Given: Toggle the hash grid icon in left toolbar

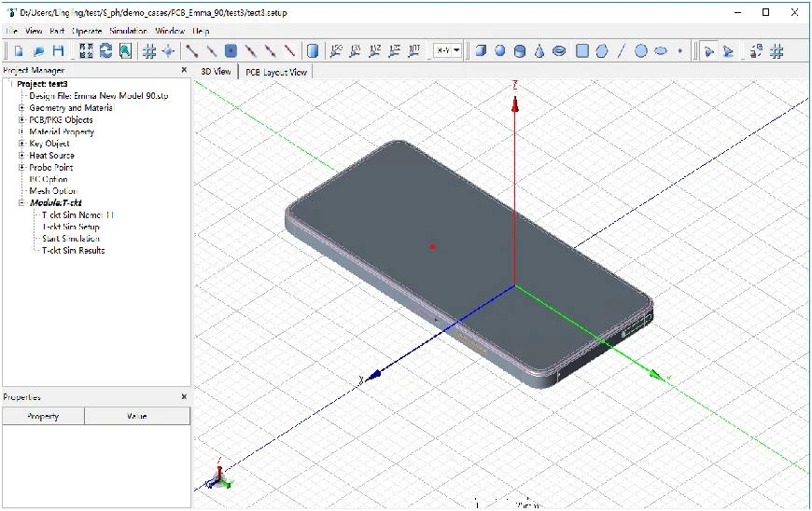Looking at the screenshot, I should [149, 51].
